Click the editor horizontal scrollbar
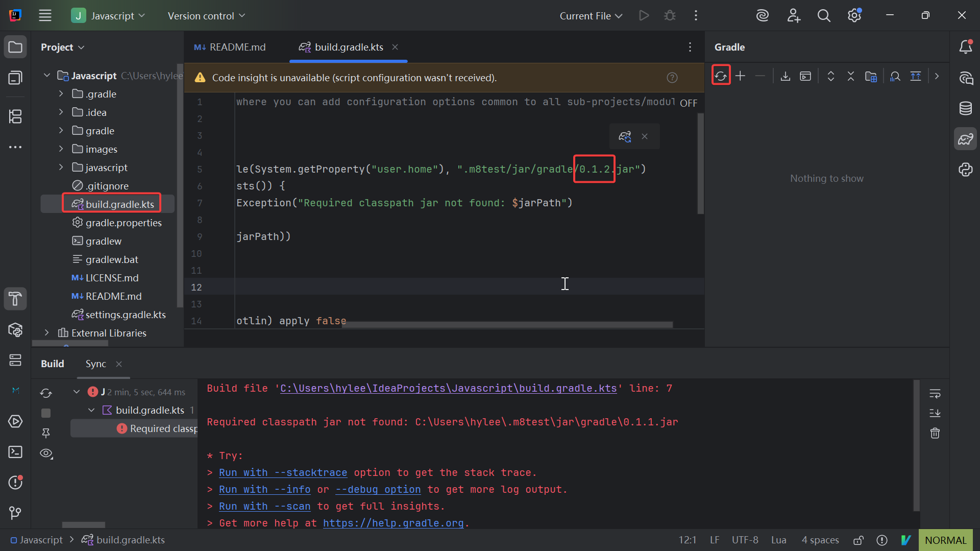This screenshot has height=551, width=980. pos(506,325)
